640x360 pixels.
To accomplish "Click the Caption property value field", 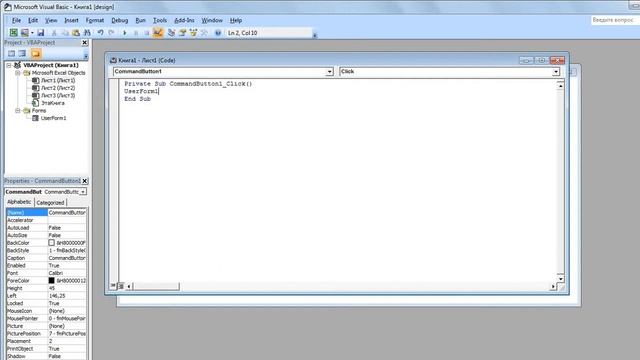I will [x=67, y=258].
